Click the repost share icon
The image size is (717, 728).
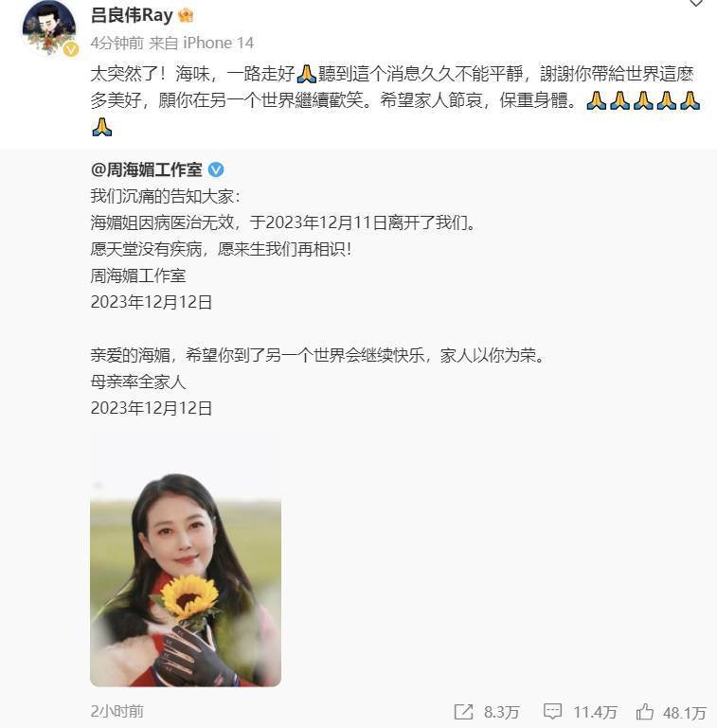click(x=463, y=711)
